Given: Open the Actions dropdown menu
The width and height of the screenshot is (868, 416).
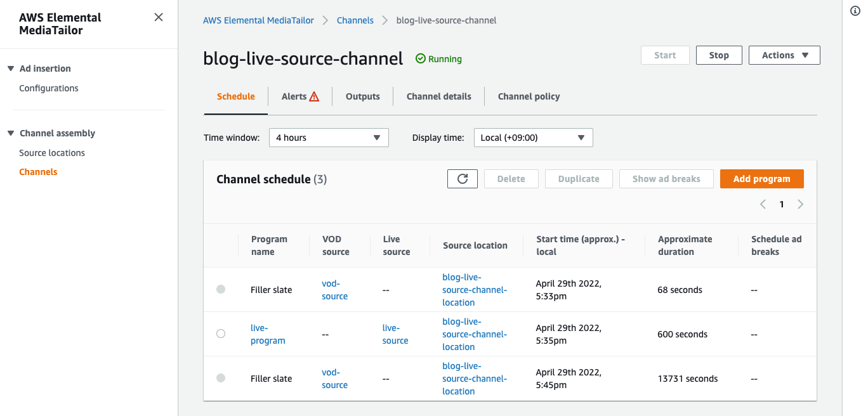Looking at the screenshot, I should tap(784, 55).
